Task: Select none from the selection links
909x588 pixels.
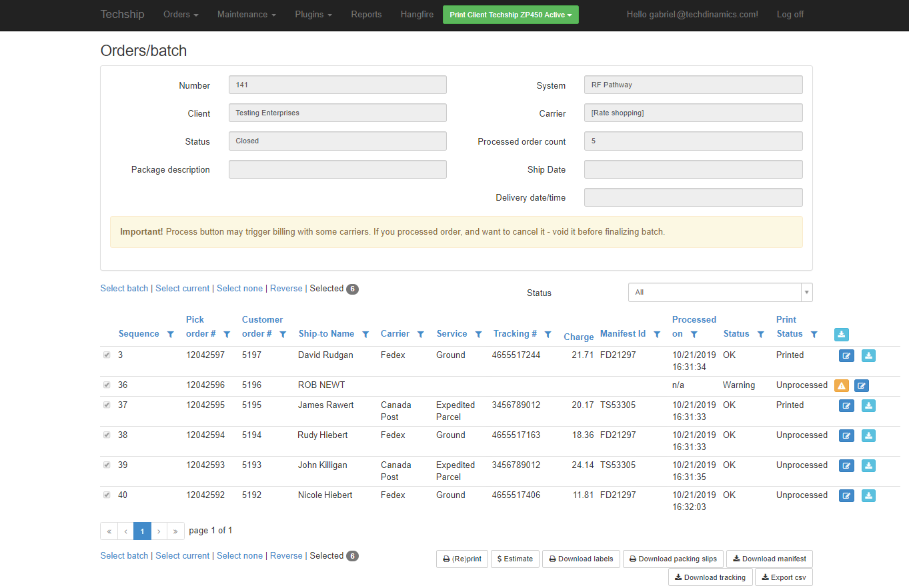Action: click(239, 288)
